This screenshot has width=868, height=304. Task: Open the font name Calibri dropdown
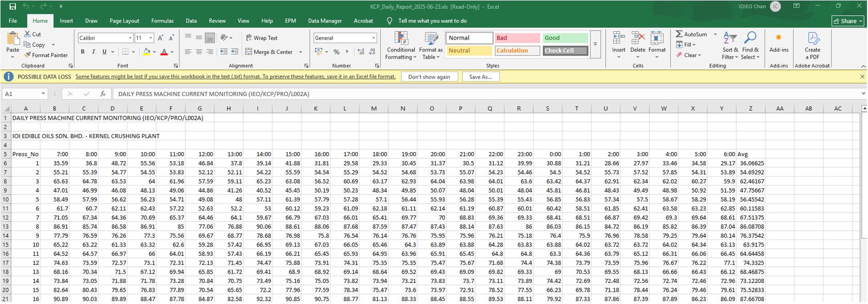[130, 38]
